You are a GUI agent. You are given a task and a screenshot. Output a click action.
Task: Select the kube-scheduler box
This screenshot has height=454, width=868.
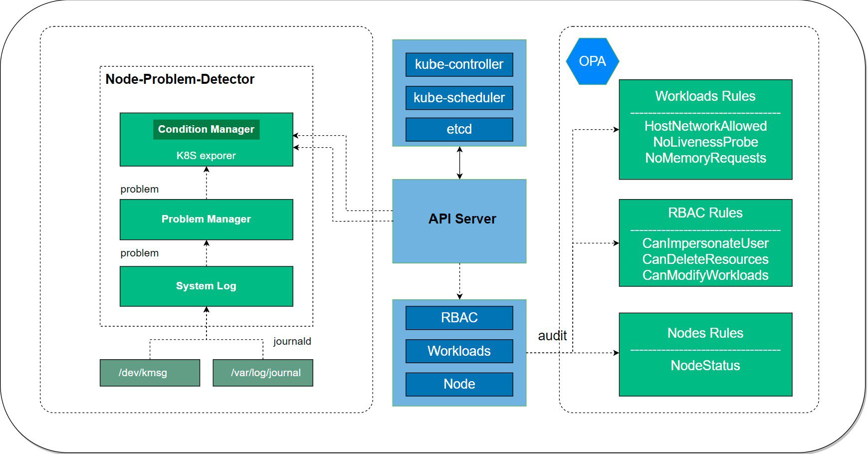(459, 98)
